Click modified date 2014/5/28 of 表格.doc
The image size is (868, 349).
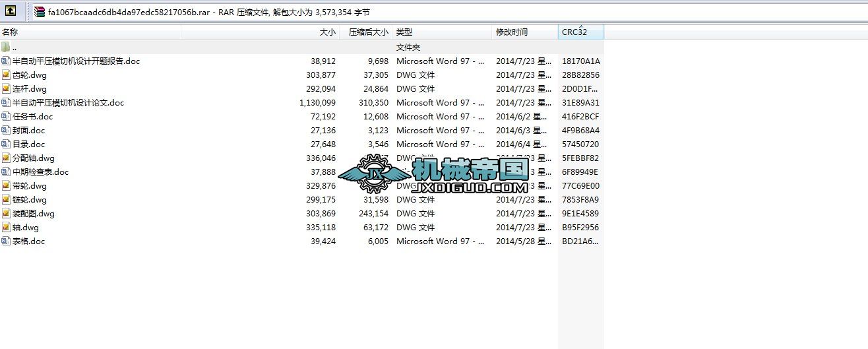click(x=524, y=241)
